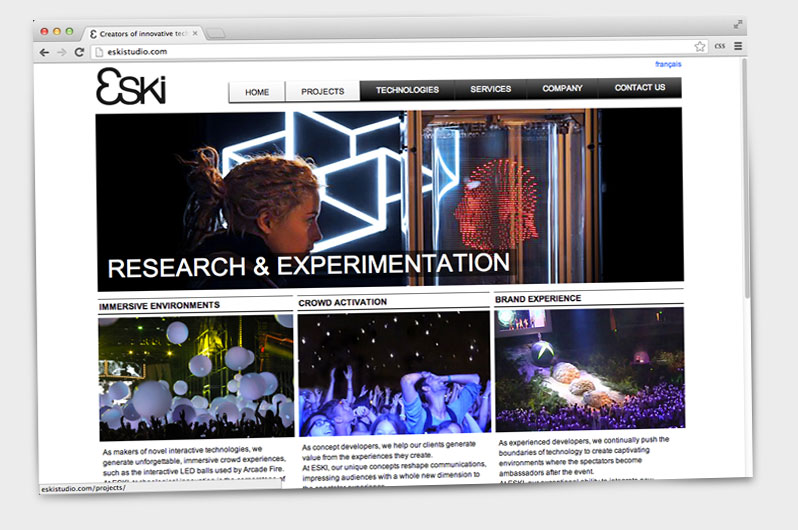Image resolution: width=798 pixels, height=530 pixels.
Task: Open the Crowd Activation thumbnail image
Action: (394, 373)
